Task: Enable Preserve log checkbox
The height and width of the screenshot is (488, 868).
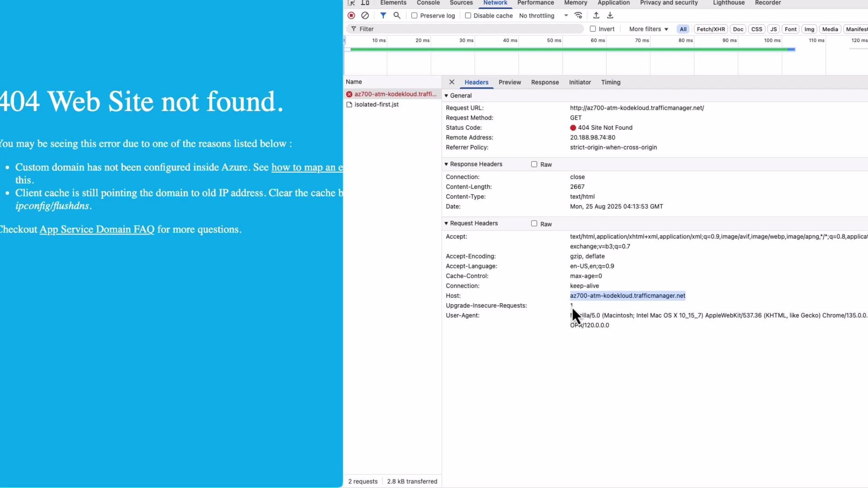Action: [414, 15]
